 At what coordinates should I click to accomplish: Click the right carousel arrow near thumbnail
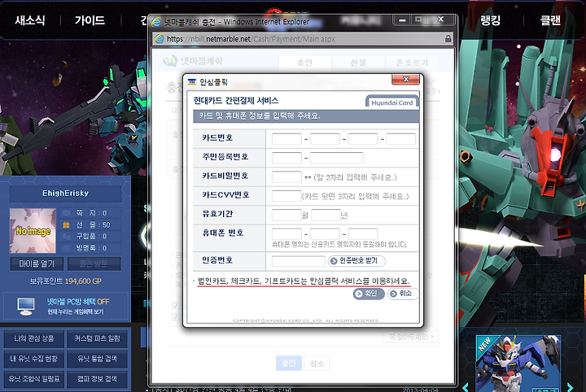(x=570, y=387)
